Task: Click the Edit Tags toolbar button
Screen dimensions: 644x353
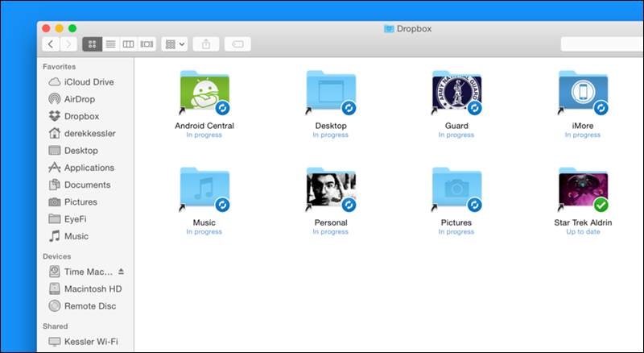Action: [237, 44]
